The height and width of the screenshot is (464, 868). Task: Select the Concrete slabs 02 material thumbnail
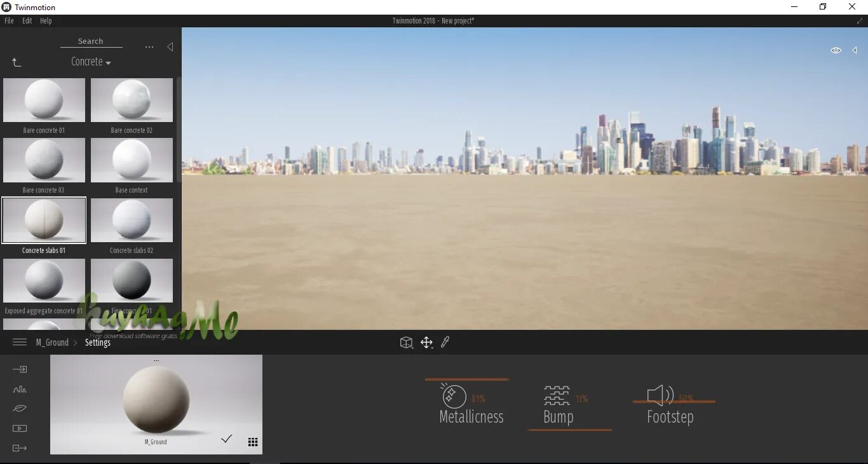pyautogui.click(x=132, y=220)
